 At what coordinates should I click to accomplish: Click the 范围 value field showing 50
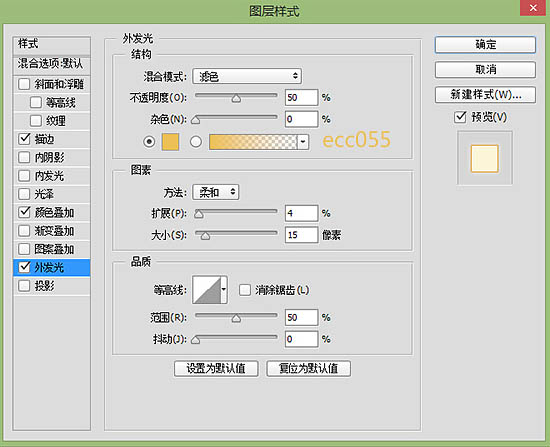coord(302,317)
